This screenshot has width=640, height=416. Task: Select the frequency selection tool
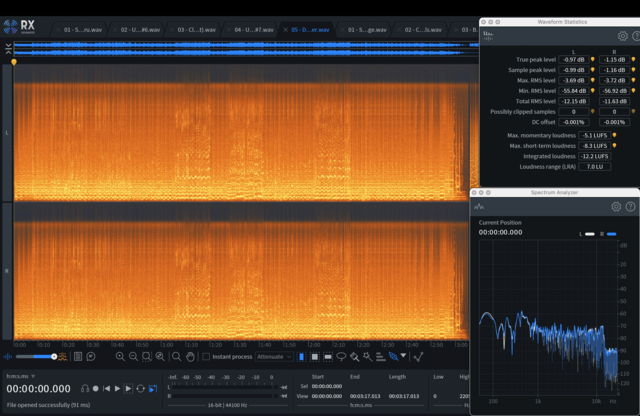(x=328, y=357)
